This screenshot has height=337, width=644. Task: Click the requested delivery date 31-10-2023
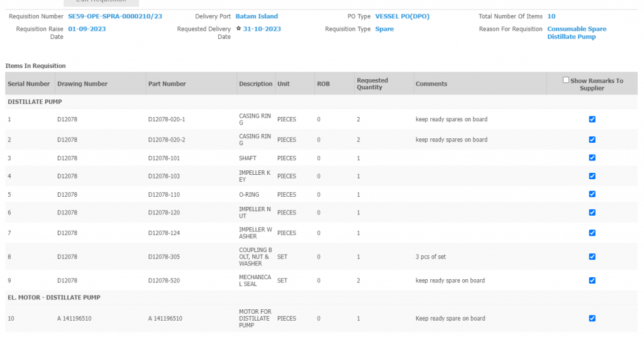coord(262,29)
